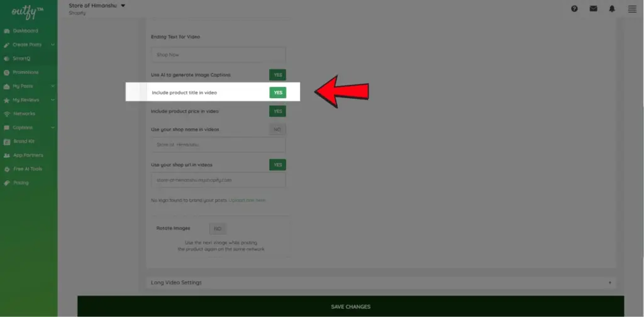Click the Dashboard icon in sidebar
Screen dimensions: 644x317
coord(7,31)
